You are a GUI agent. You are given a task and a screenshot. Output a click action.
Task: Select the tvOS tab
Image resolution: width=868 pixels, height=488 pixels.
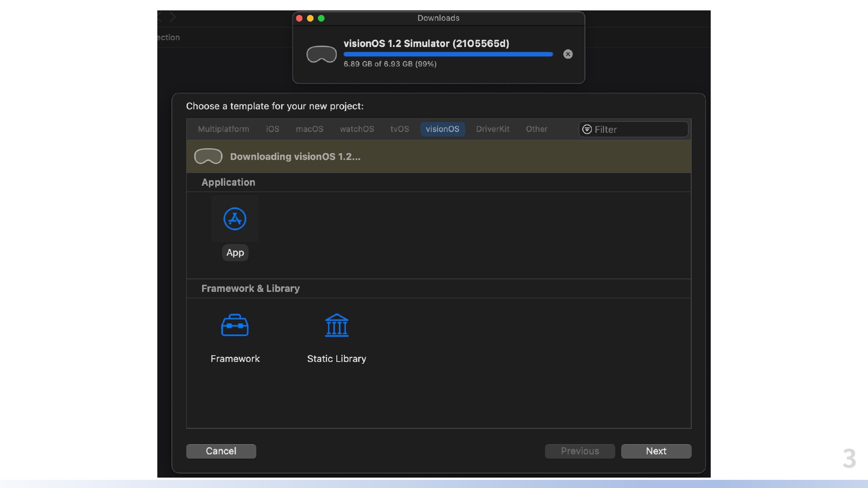pos(400,129)
